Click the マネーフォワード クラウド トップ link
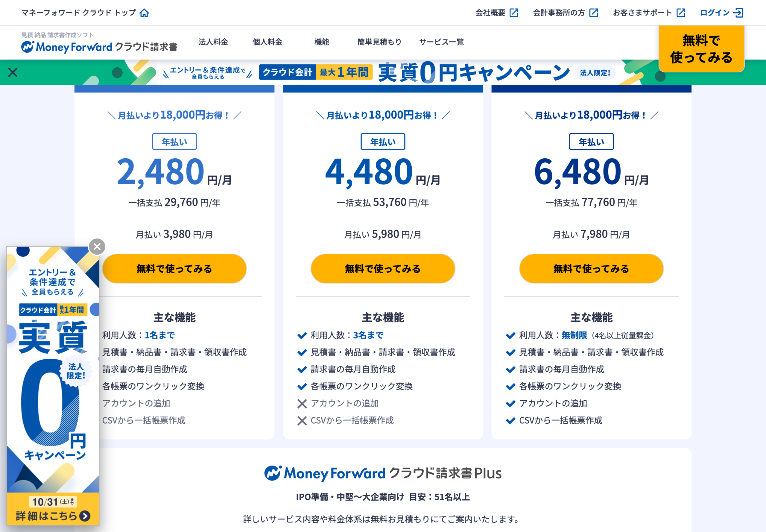 coord(79,13)
